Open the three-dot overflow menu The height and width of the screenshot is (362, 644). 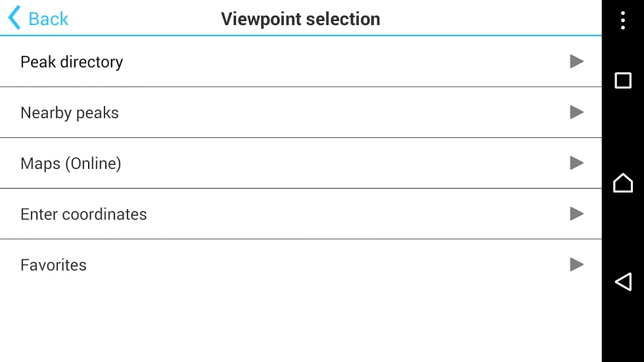(x=622, y=20)
